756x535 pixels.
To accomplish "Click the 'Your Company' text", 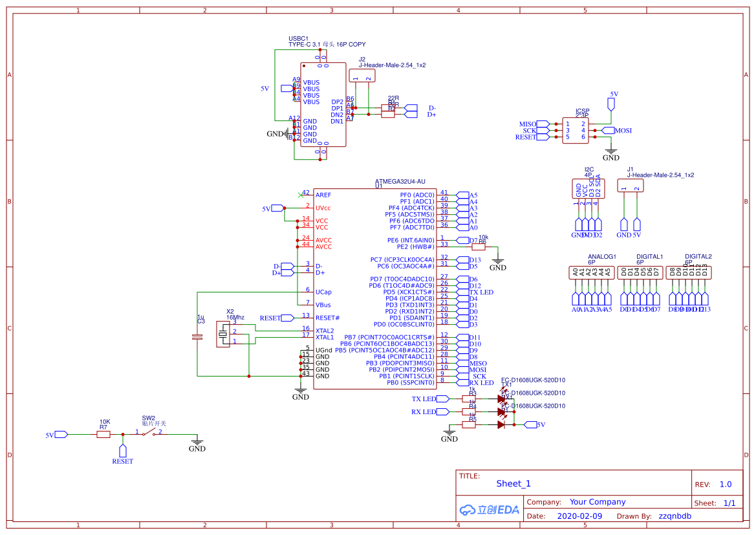I will click(598, 502).
